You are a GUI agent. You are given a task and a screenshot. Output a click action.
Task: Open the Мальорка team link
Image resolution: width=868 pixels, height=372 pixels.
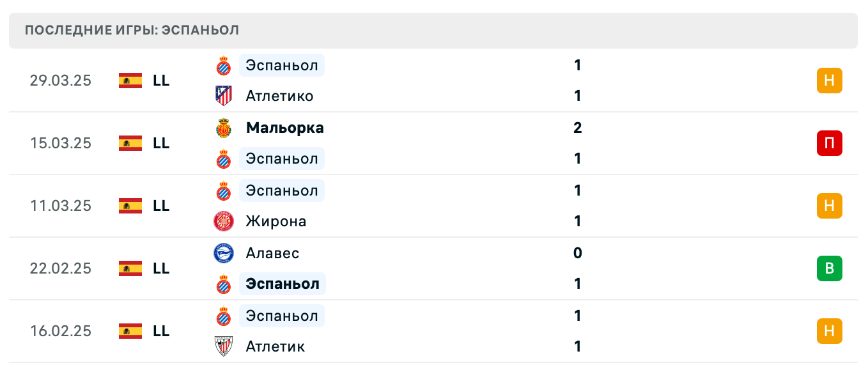coord(284,128)
